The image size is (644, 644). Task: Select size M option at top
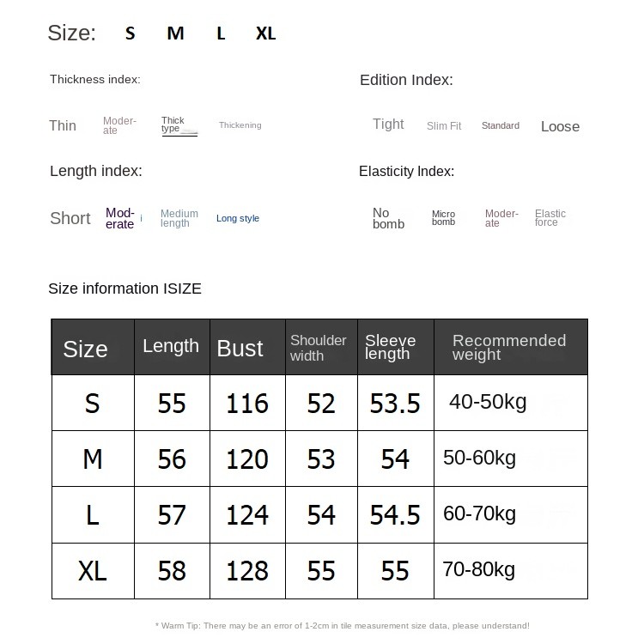[175, 33]
